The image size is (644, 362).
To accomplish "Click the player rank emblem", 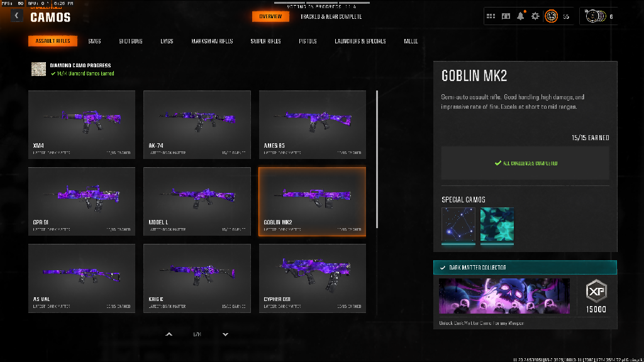I will point(551,16).
